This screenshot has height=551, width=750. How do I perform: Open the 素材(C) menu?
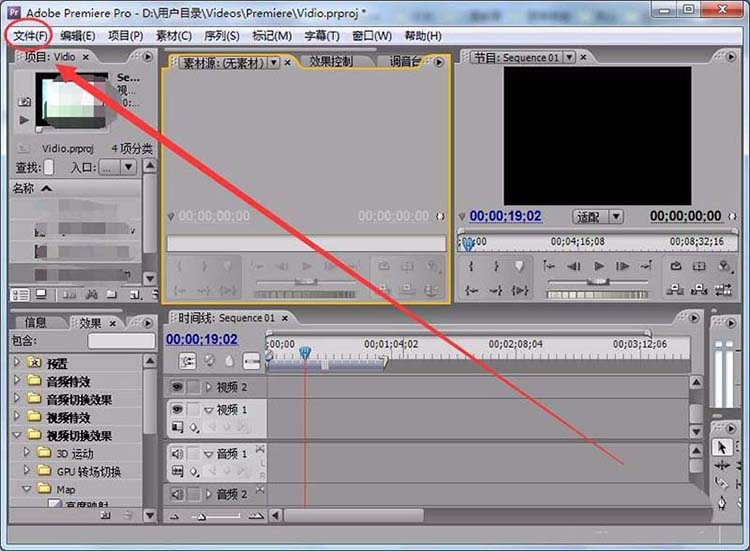(x=174, y=36)
